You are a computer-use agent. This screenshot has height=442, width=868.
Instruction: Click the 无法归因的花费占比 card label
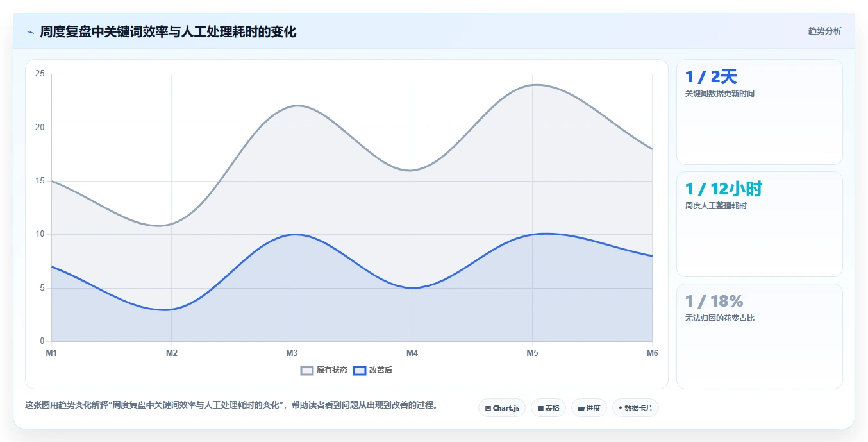coord(720,318)
